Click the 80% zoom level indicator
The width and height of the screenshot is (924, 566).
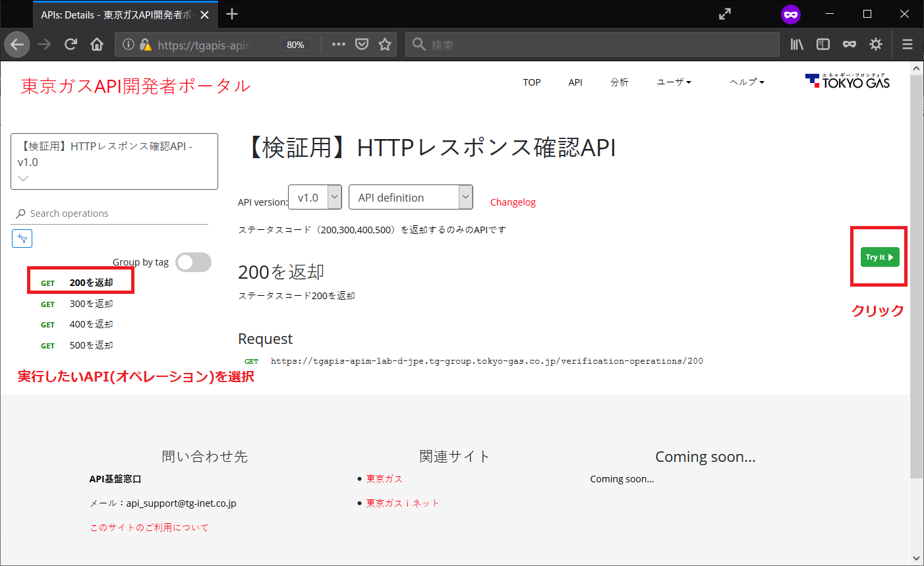coord(295,45)
